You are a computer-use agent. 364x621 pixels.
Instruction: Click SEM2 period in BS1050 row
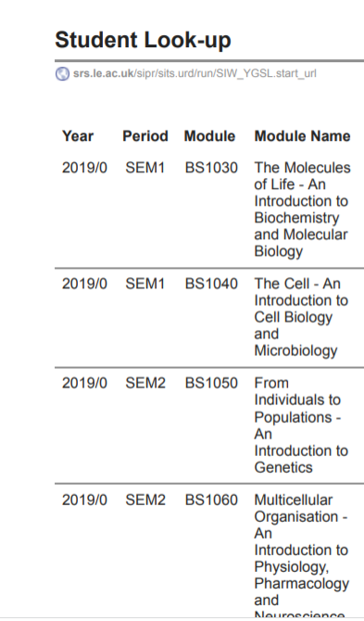pyautogui.click(x=145, y=383)
